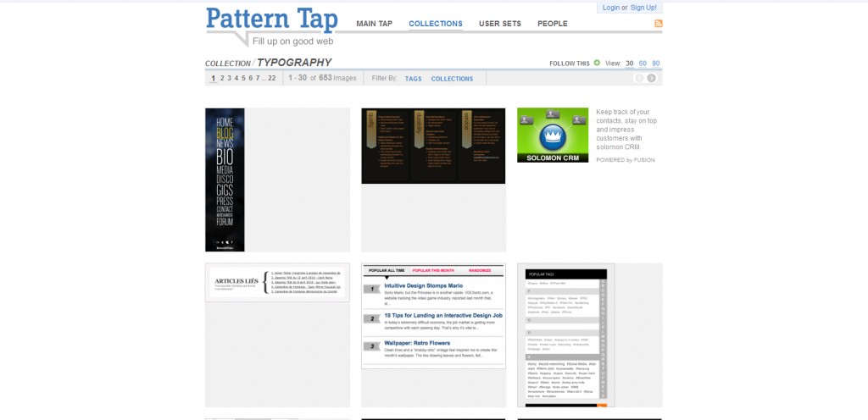Click the Pattern Tap logo

[272, 19]
